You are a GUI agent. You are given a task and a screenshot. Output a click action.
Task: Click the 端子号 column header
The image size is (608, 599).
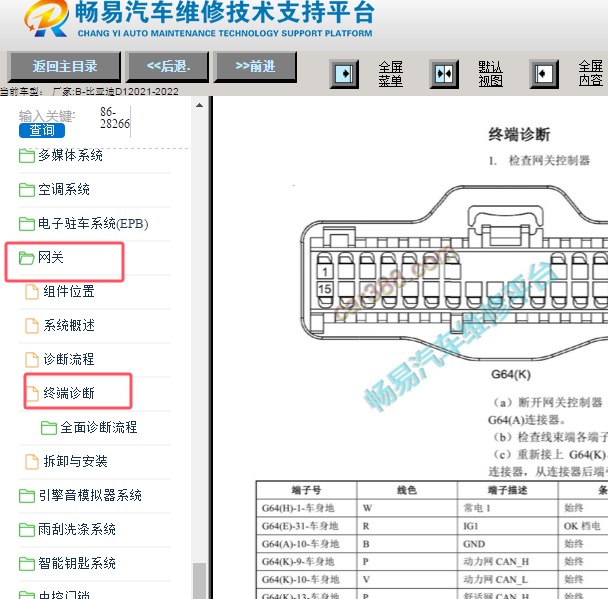306,490
